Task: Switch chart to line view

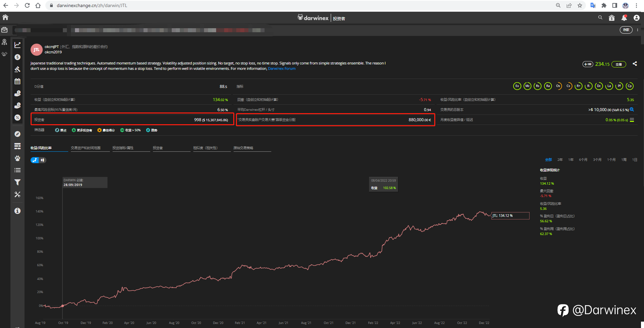Action: pyautogui.click(x=35, y=160)
